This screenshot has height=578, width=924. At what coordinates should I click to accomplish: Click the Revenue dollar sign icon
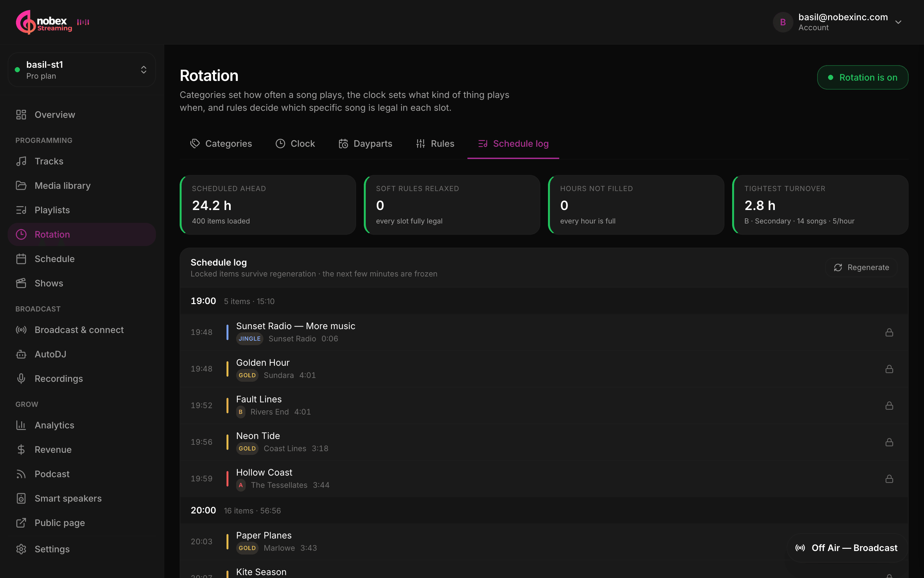[21, 450]
